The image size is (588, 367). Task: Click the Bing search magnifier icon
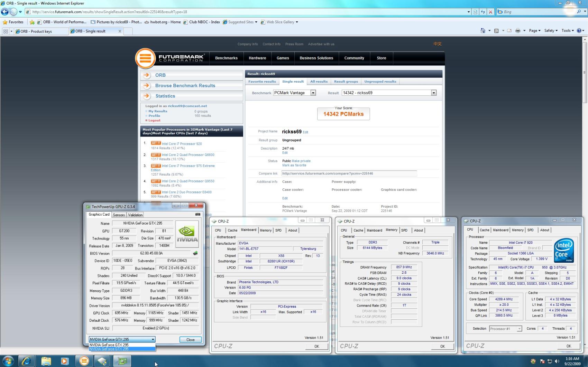click(579, 12)
